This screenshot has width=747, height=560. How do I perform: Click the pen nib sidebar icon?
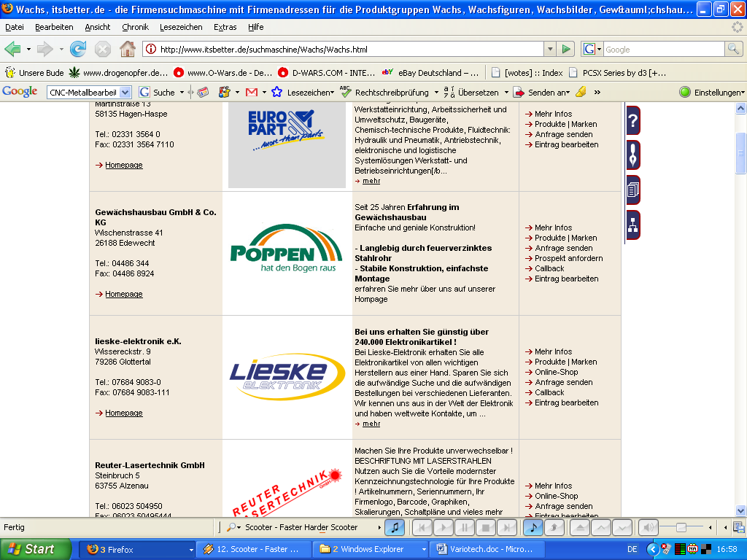point(632,155)
